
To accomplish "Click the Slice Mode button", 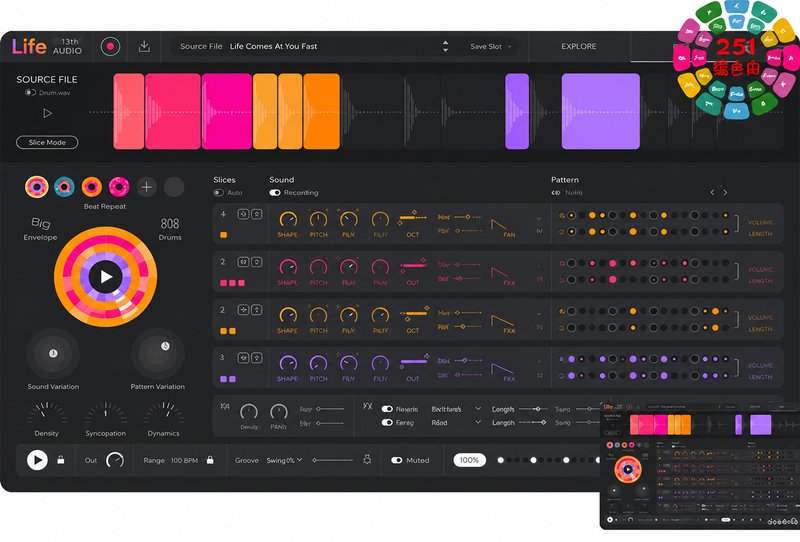I will pos(47,142).
